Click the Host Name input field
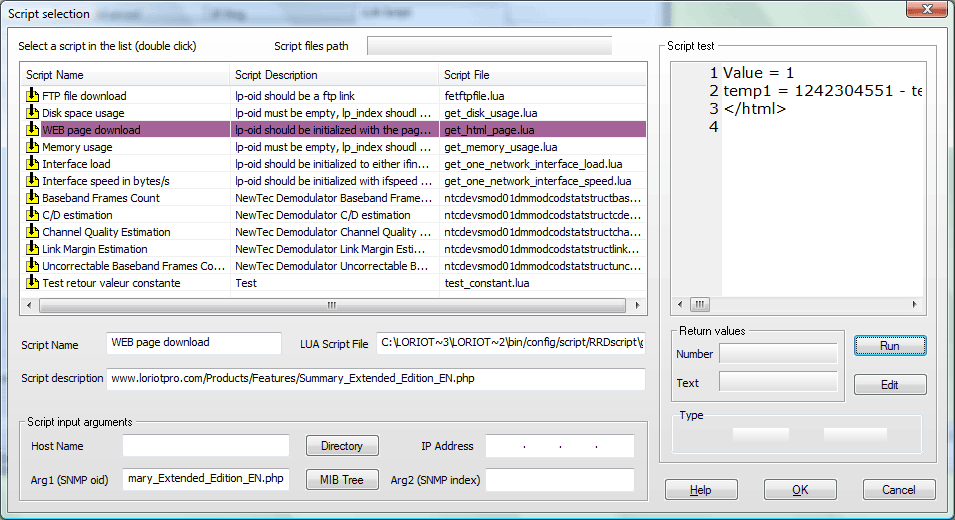The width and height of the screenshot is (955, 520). point(206,446)
